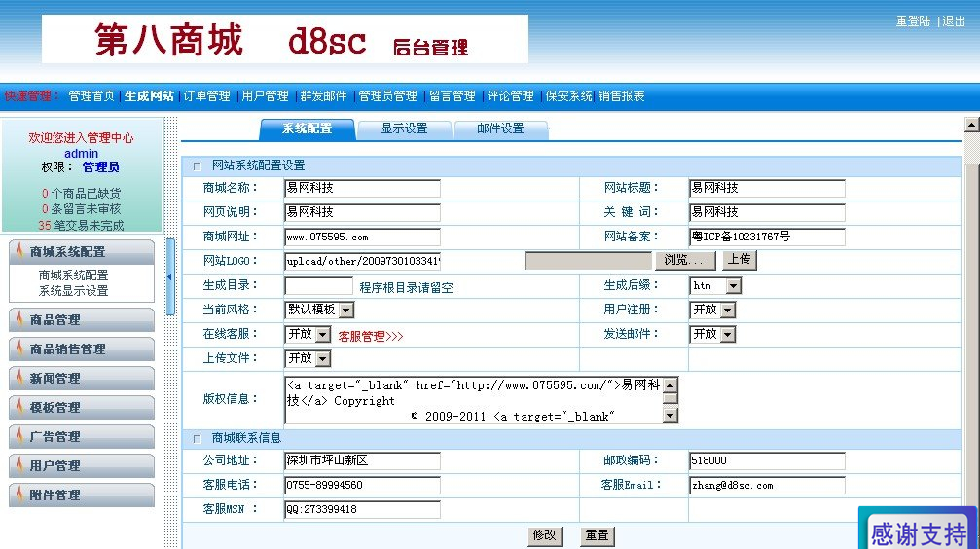Open 评论管理 in quick menu
This screenshot has height=549, width=980.
[x=511, y=96]
